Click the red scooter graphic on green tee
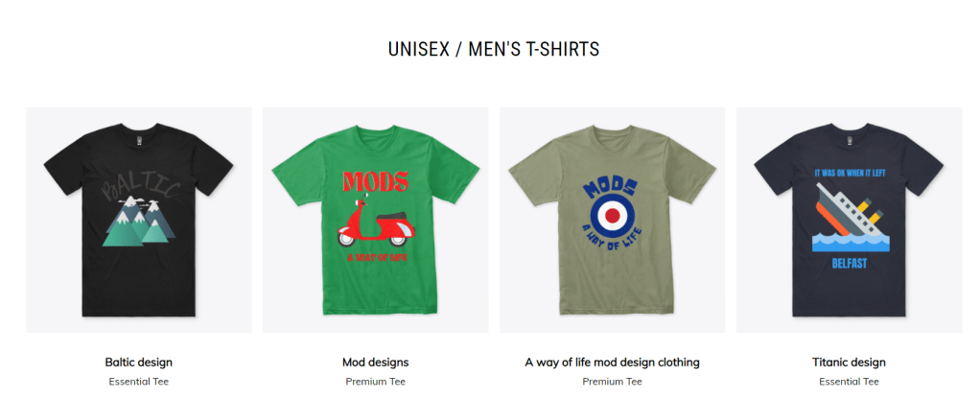The width and height of the screenshot is (980, 398). point(375,221)
